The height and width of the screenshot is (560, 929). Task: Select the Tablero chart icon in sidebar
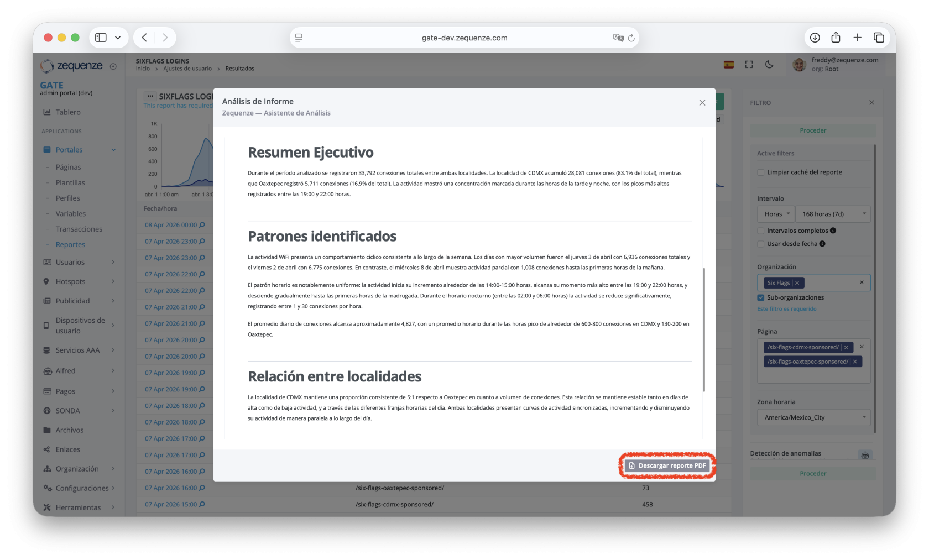46,112
